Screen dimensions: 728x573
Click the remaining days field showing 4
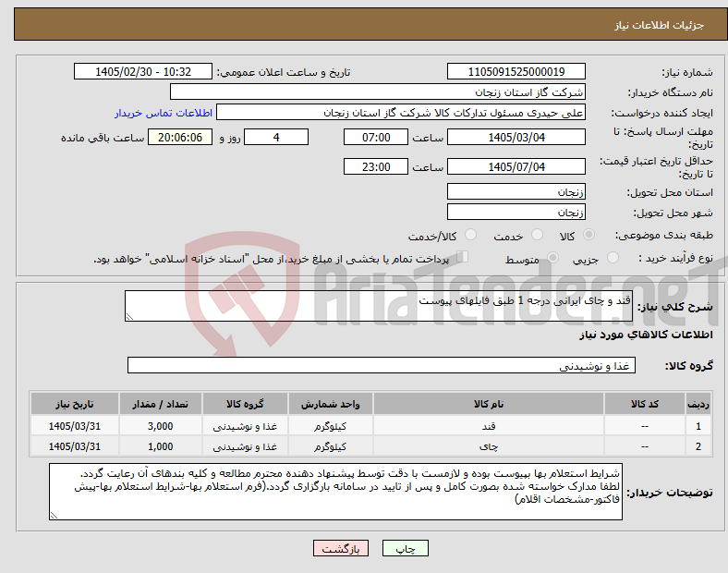point(276,138)
